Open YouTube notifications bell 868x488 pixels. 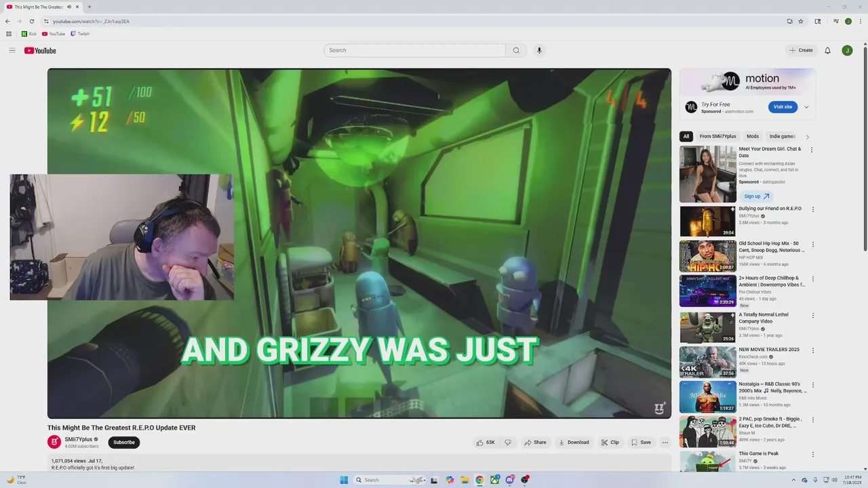(827, 50)
